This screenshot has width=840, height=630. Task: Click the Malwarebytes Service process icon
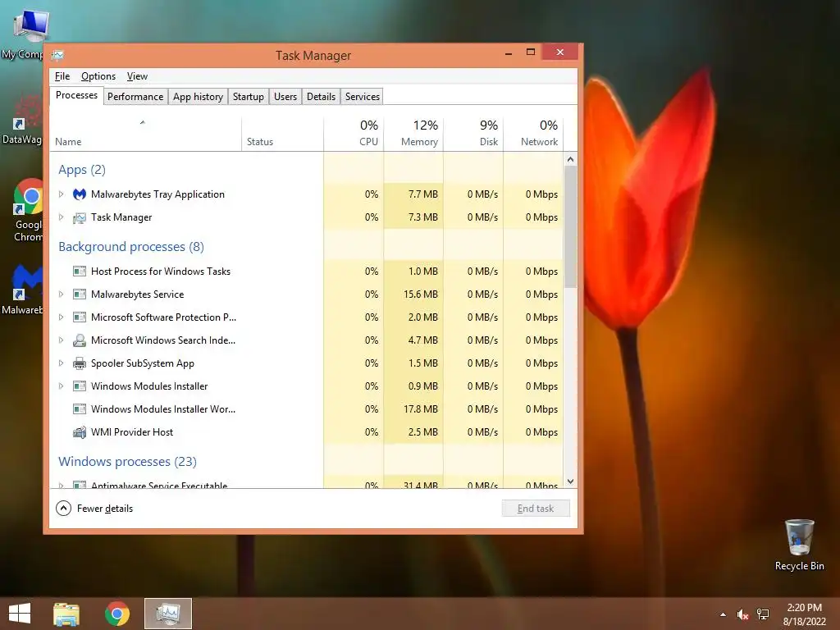80,294
